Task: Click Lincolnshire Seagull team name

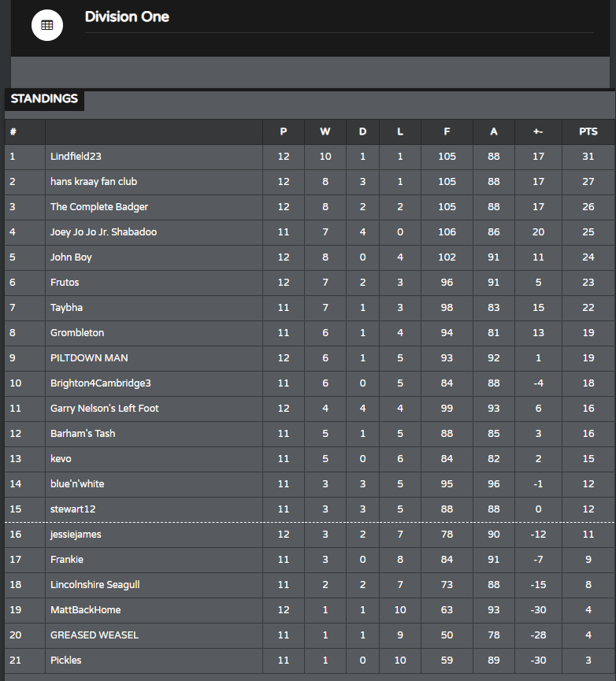Action: click(95, 585)
